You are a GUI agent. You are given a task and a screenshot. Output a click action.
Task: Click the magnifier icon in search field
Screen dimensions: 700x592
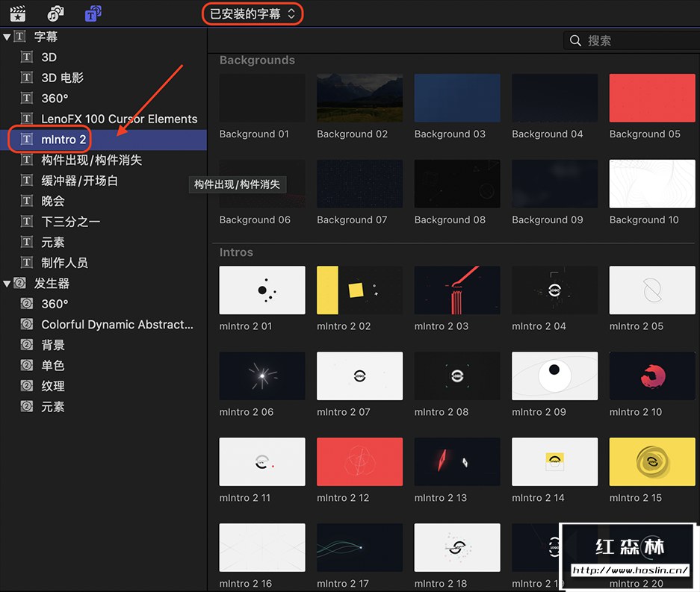[x=575, y=40]
